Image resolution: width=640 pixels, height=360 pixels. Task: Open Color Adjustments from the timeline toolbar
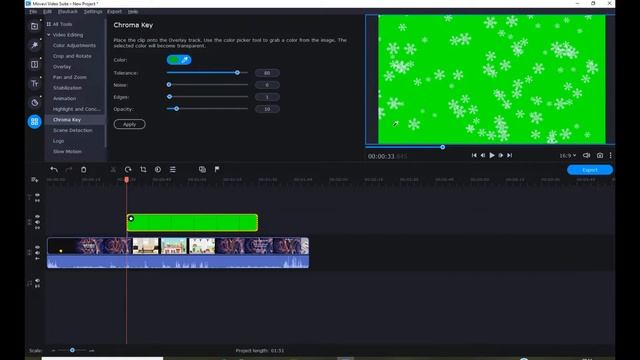158,169
